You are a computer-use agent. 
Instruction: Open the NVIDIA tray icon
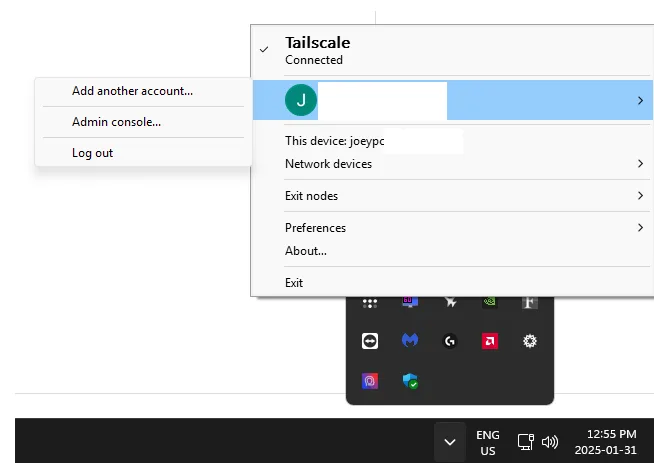(x=490, y=302)
